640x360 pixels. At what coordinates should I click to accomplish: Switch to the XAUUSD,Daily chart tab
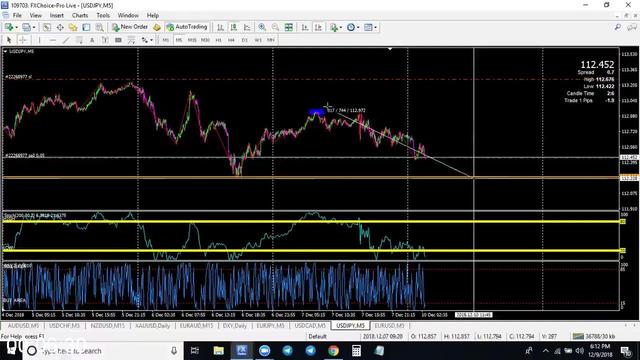coord(153,326)
